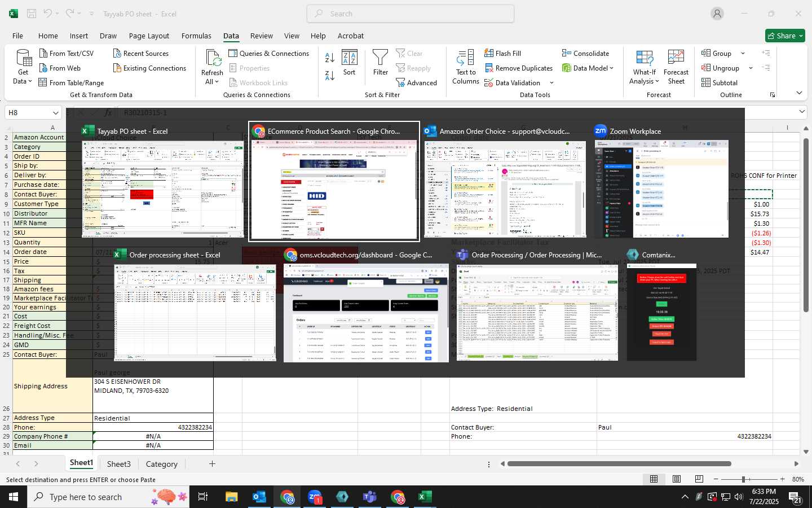Screen dimensions: 812x508
Task: Open What-If Analysis menu
Action: click(x=645, y=67)
